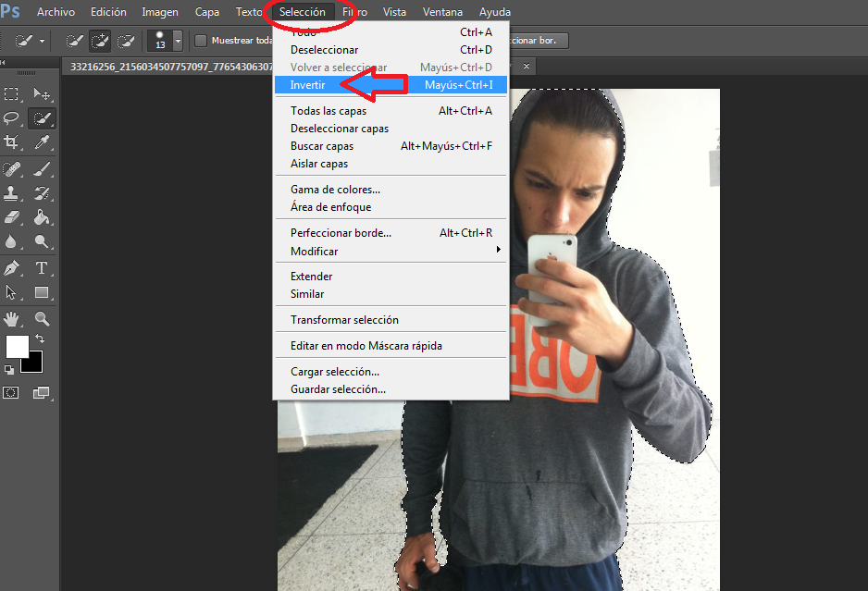Choose Subtract from selection mode

click(x=126, y=41)
